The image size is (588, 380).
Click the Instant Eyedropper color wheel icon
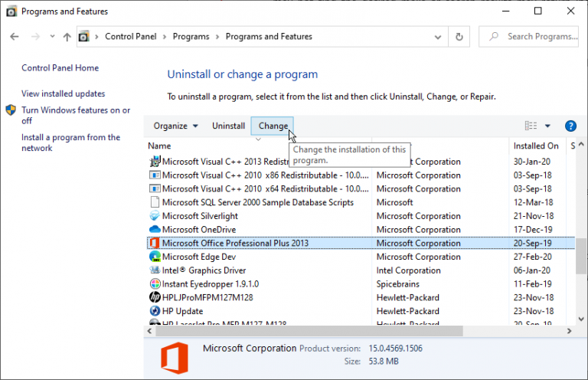(x=155, y=283)
